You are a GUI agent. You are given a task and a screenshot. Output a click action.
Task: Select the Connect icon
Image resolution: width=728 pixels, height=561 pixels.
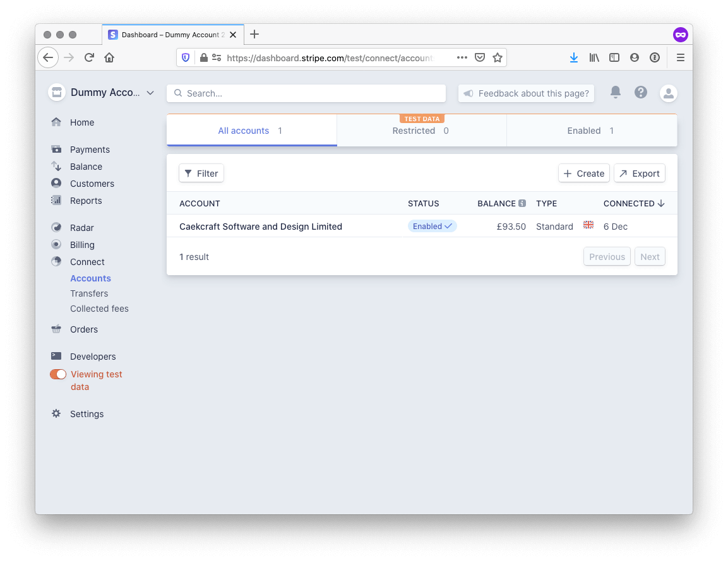click(x=56, y=261)
